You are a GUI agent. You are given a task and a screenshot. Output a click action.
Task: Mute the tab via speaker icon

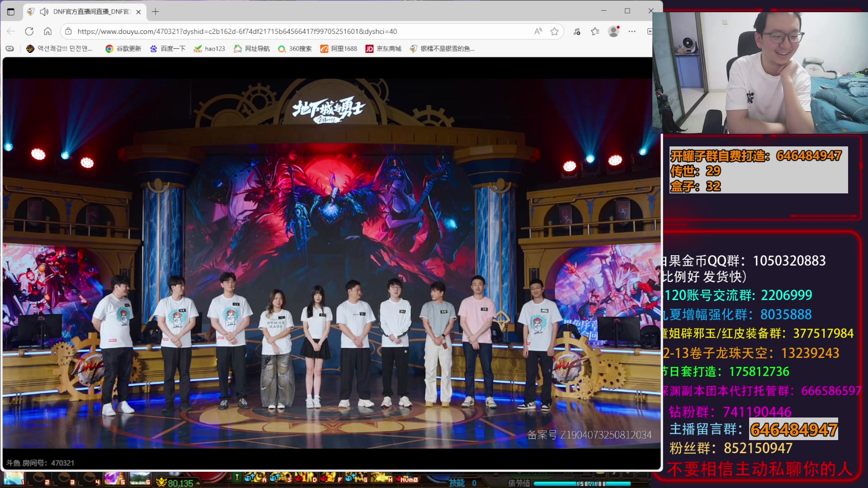[x=44, y=12]
